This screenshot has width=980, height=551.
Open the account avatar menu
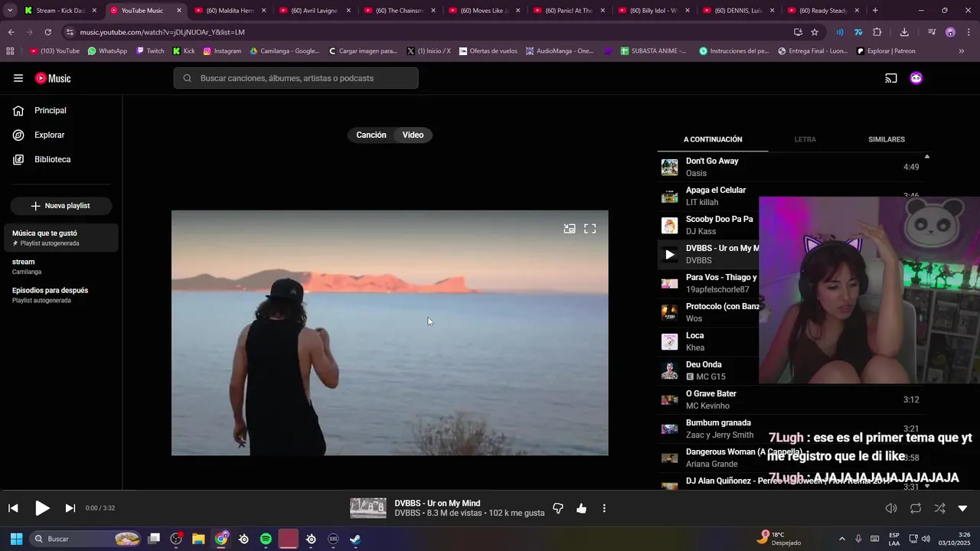[916, 78]
